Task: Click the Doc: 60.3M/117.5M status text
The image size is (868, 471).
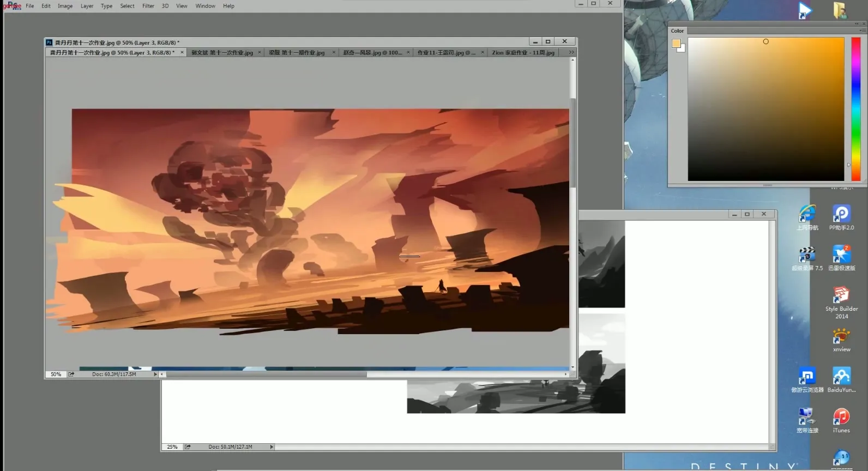Action: (114, 375)
